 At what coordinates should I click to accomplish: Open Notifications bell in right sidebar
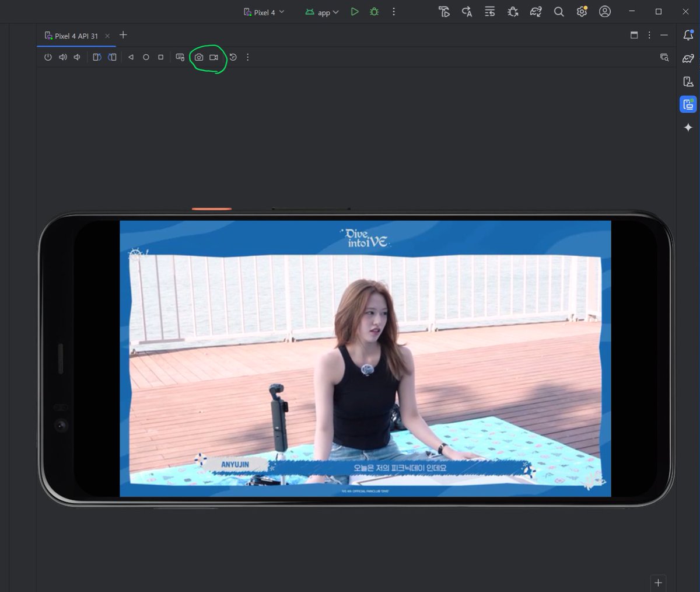[688, 35]
